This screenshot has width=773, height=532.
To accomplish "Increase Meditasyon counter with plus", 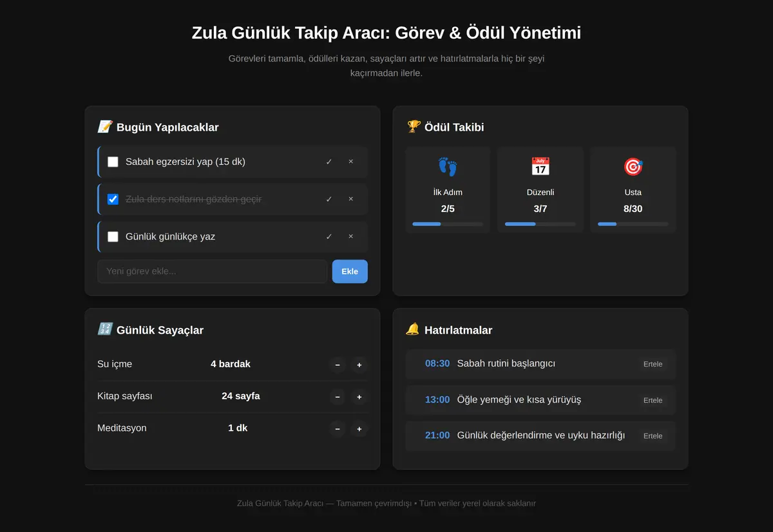I will (359, 429).
